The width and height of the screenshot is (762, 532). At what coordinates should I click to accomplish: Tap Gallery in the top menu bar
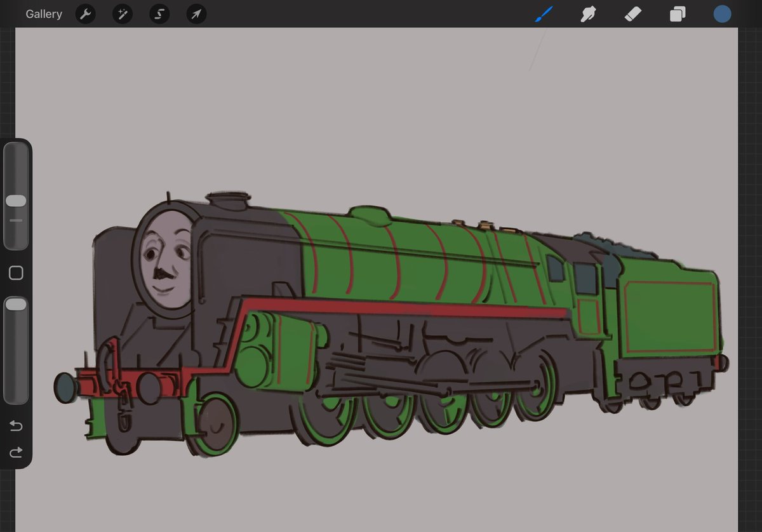(x=43, y=13)
